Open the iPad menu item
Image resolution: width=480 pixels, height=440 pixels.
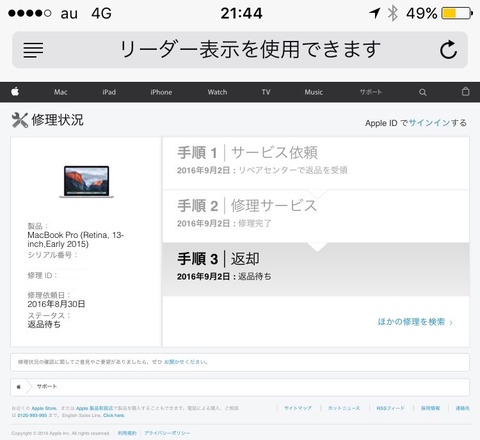(109, 92)
